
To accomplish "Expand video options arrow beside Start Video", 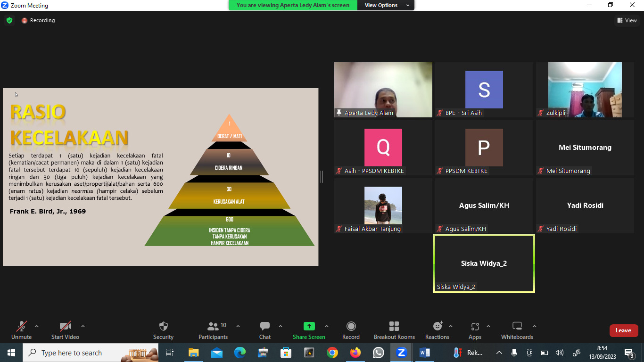I will 83,326.
